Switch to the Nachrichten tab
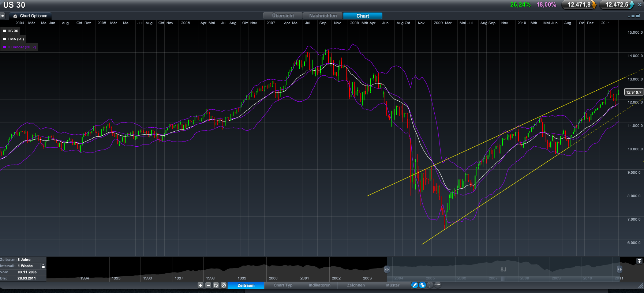The image size is (644, 293). click(x=323, y=16)
